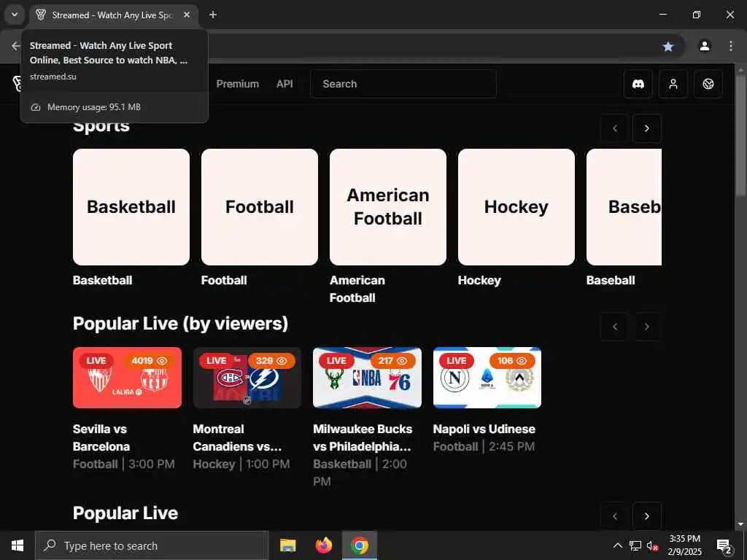Click the site Search field
The width and height of the screenshot is (747, 560).
click(x=403, y=84)
